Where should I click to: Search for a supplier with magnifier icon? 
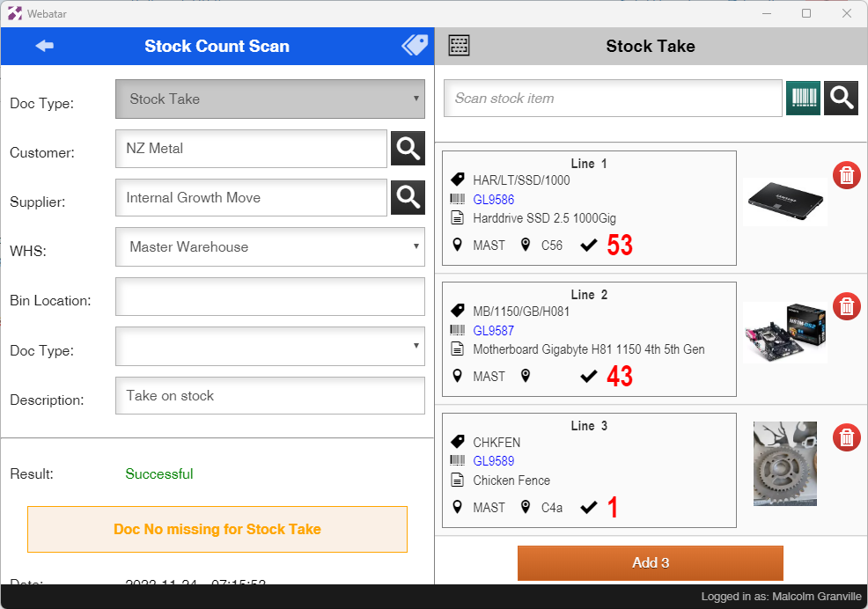(408, 198)
